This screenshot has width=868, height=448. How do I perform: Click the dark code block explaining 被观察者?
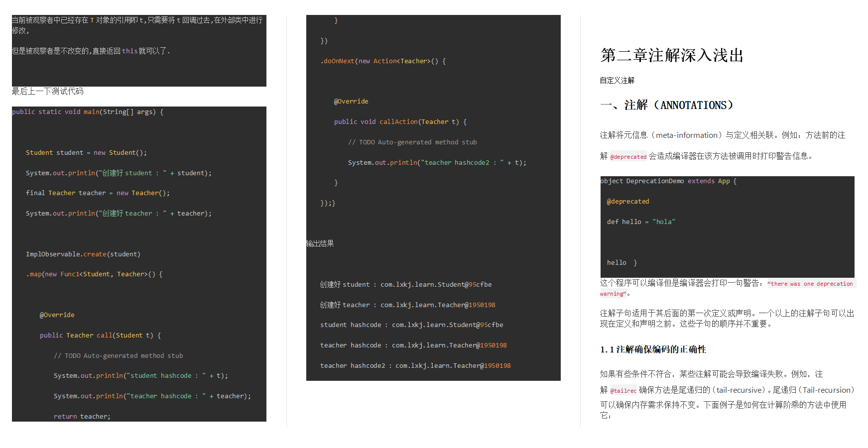[x=139, y=50]
